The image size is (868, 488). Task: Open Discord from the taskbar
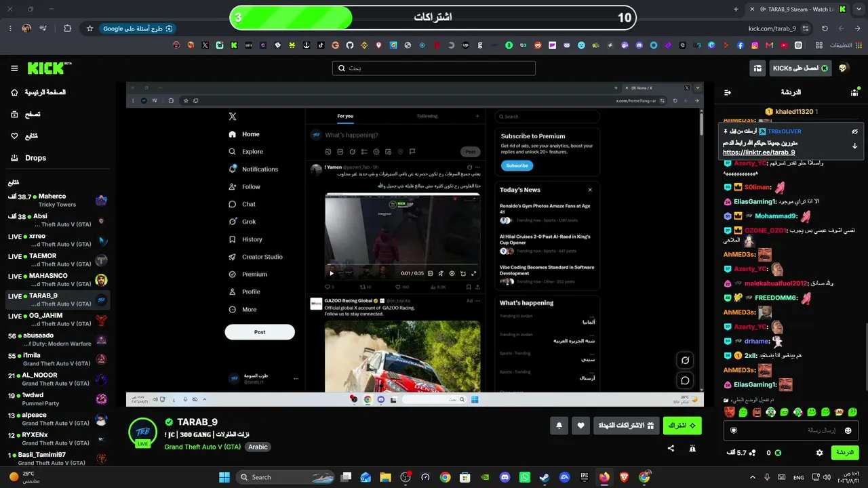click(x=505, y=477)
